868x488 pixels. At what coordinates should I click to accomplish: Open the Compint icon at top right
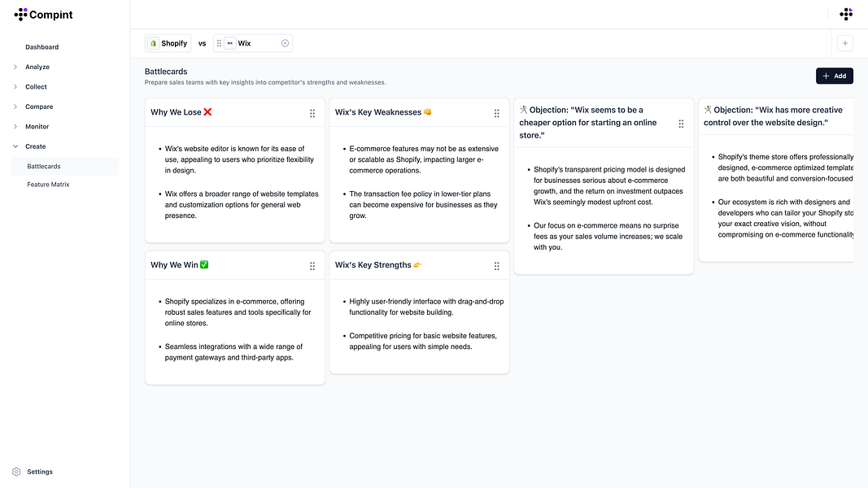(846, 15)
